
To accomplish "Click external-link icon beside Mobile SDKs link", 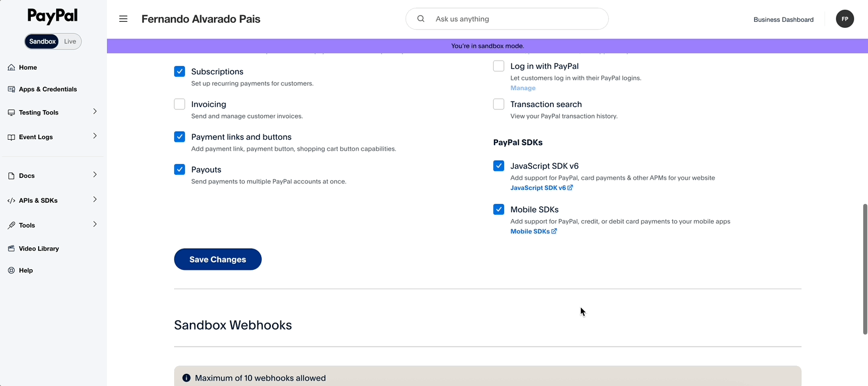I will pyautogui.click(x=554, y=231).
